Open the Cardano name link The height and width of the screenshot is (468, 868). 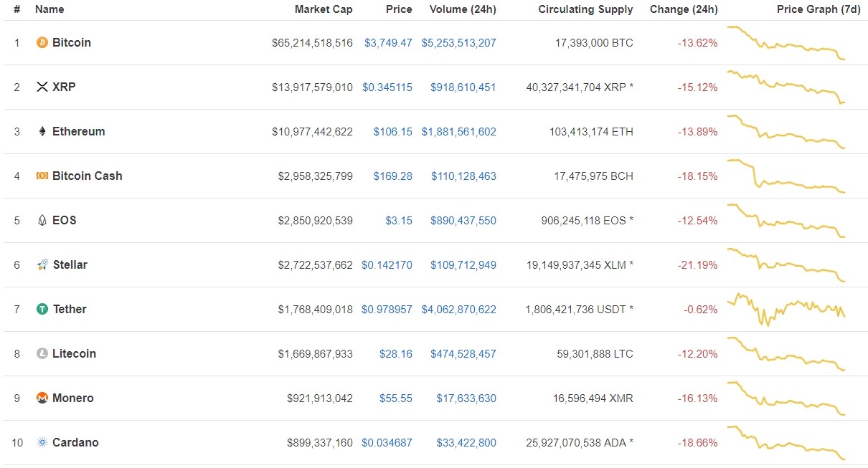(75, 443)
